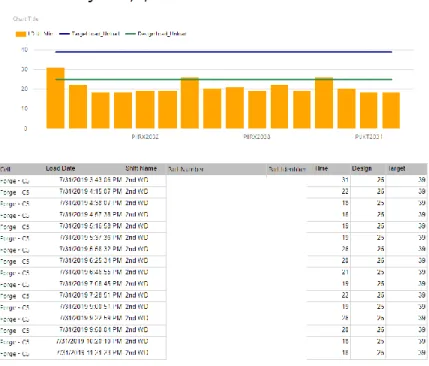The height and width of the screenshot is (366, 429).
Task: Click load date 7/31/2019 4:15:07 PM
Action: point(91,192)
